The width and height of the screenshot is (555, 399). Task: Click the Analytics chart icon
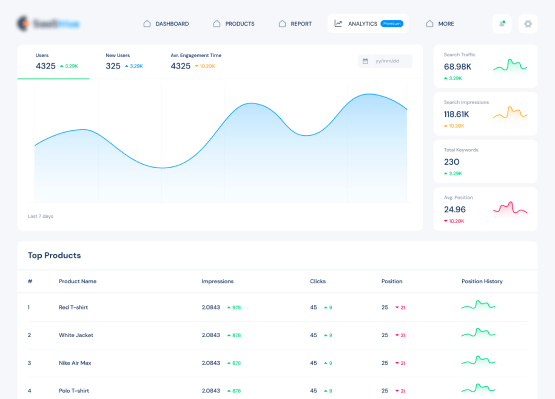tap(338, 24)
